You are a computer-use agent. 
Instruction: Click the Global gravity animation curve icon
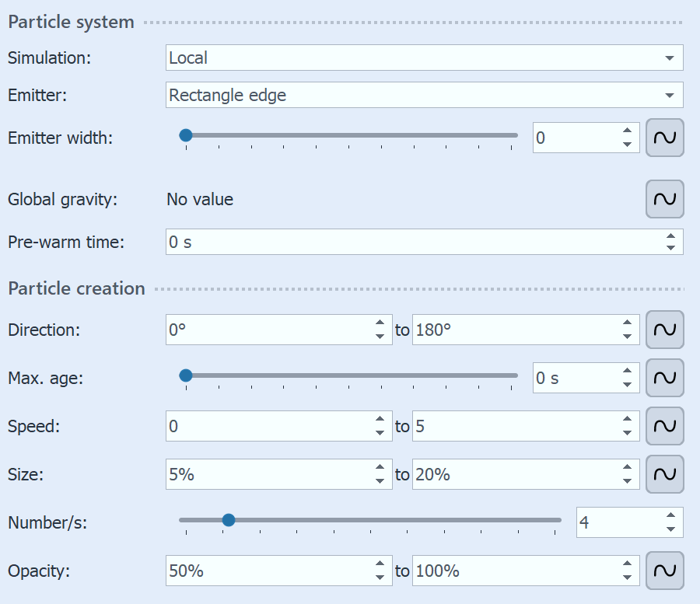click(665, 199)
